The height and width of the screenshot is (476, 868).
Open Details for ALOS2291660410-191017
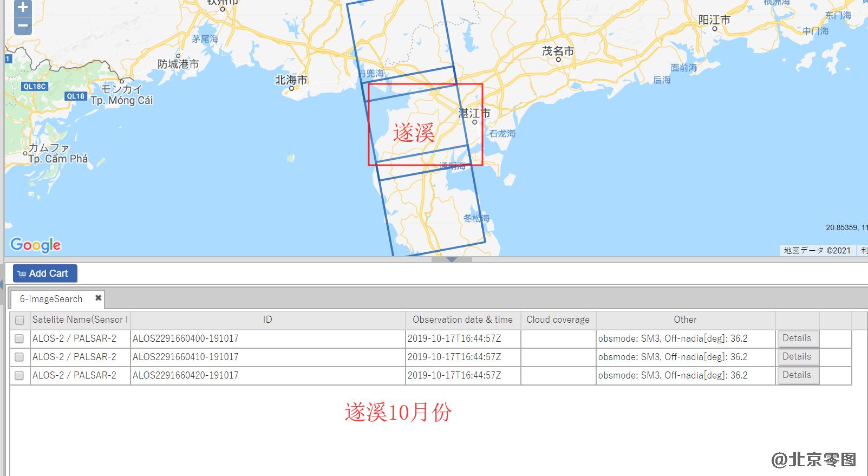[797, 357]
